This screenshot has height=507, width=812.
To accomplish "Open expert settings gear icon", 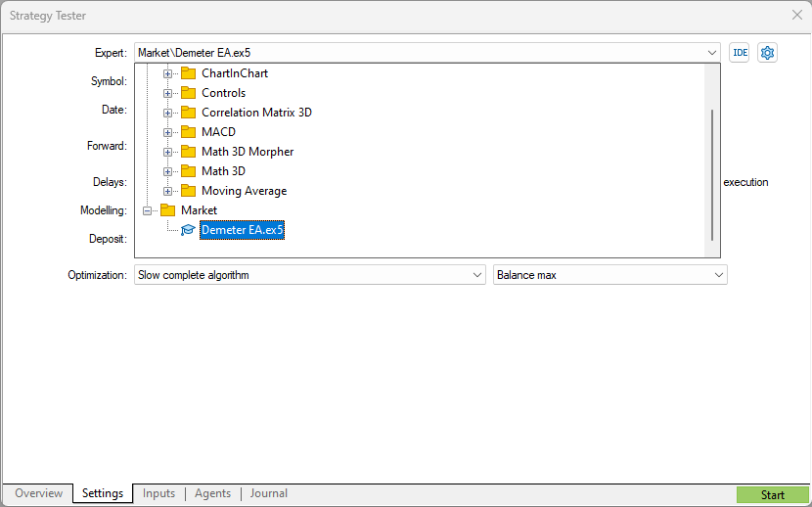I will pos(767,53).
